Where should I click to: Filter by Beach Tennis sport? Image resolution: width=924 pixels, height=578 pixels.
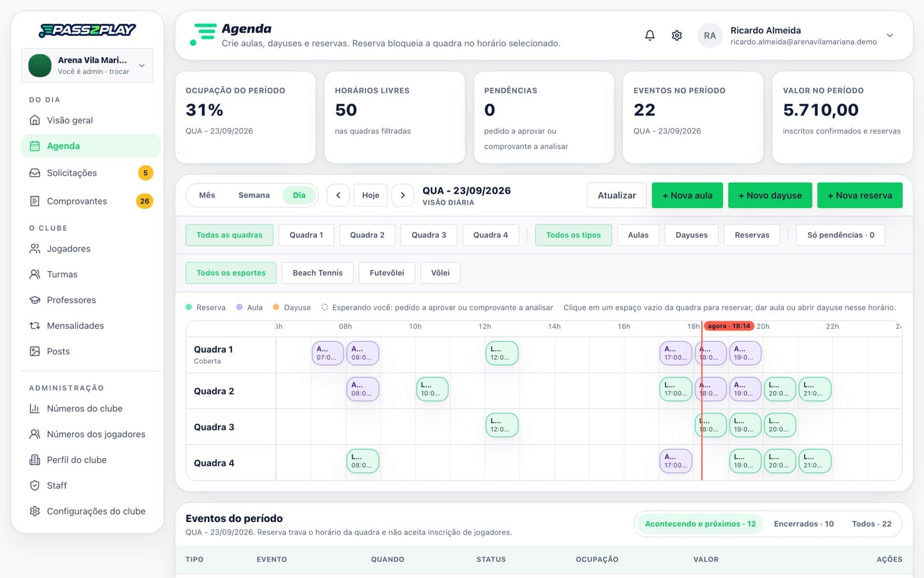318,273
